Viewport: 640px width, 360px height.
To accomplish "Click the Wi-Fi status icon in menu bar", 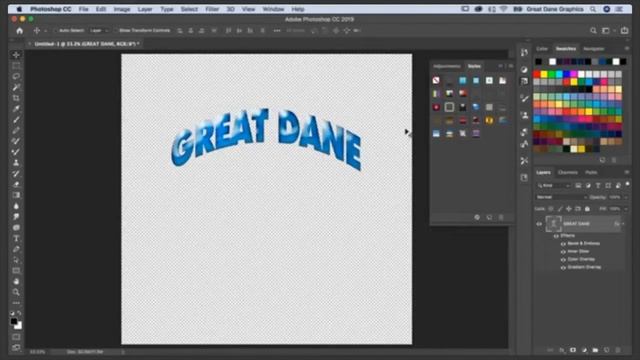I will [x=504, y=9].
